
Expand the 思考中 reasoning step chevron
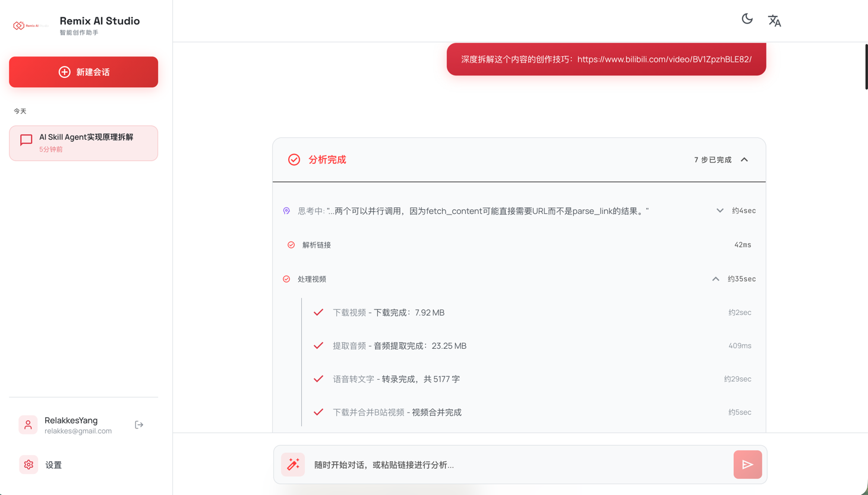tap(720, 210)
